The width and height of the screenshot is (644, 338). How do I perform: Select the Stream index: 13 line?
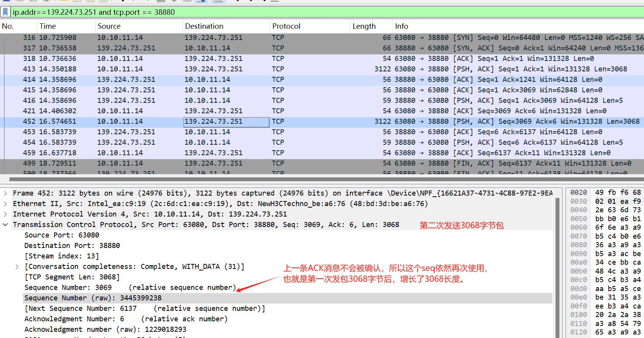pos(62,256)
